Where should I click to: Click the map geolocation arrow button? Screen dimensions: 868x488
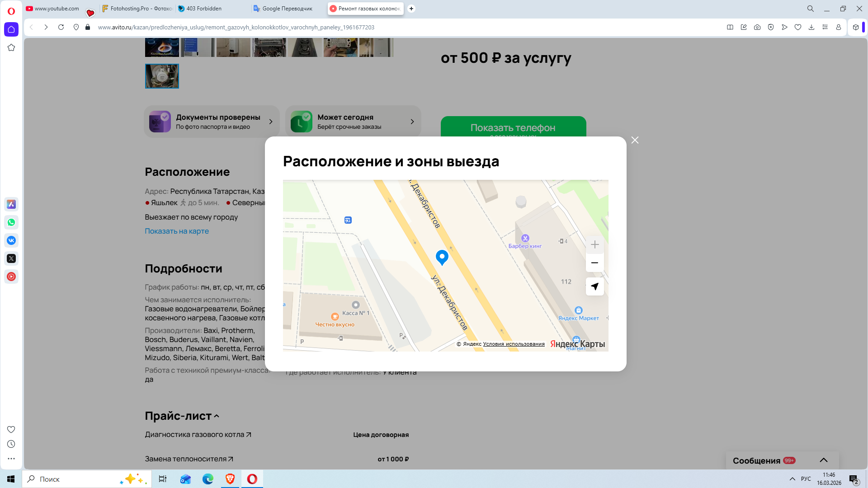pos(594,286)
